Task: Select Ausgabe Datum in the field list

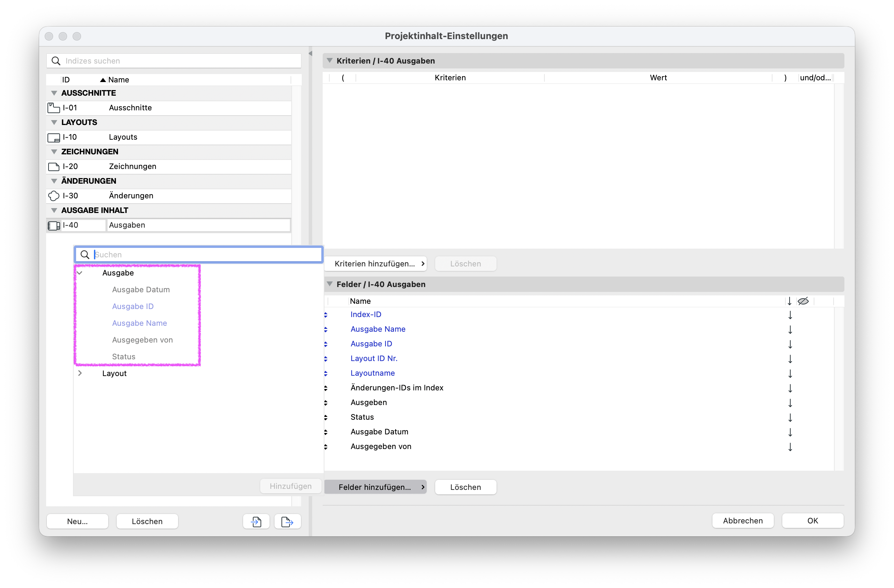Action: 379,432
